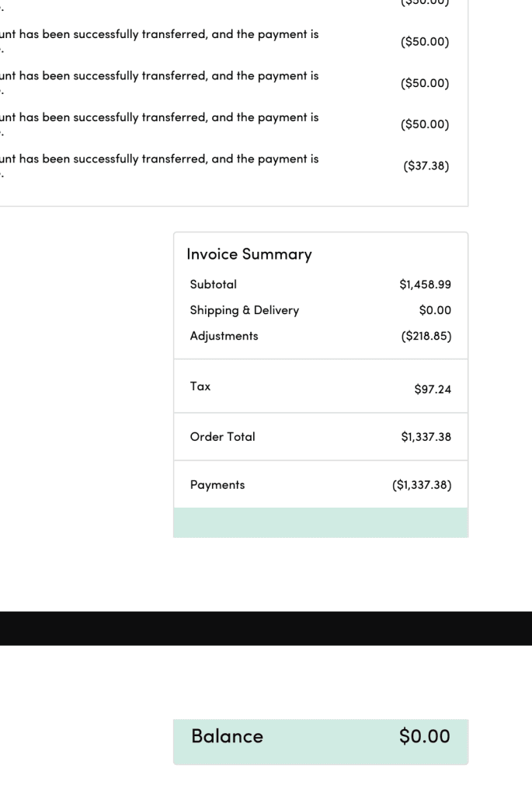Select the Tax label
Screen dimensions: 532x796
[x=200, y=386]
